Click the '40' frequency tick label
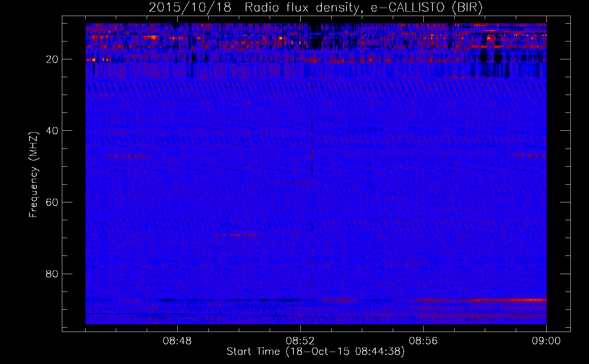589x364 pixels. [x=52, y=131]
